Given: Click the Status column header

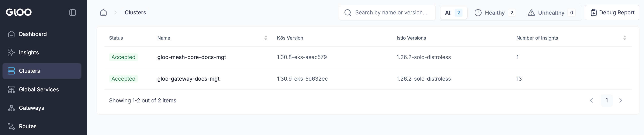Looking at the screenshot, I should pos(116,38).
